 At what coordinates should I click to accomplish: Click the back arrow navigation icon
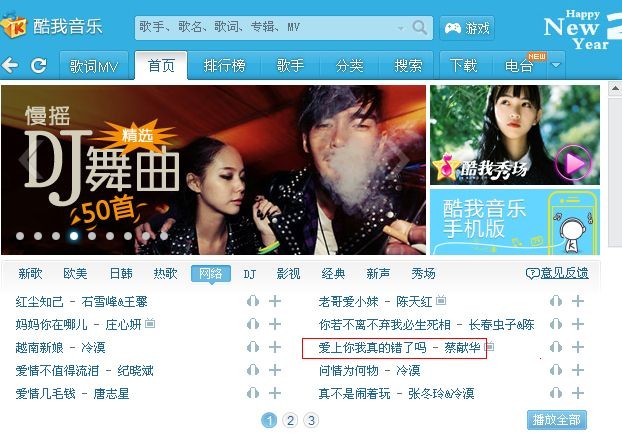click(x=10, y=65)
